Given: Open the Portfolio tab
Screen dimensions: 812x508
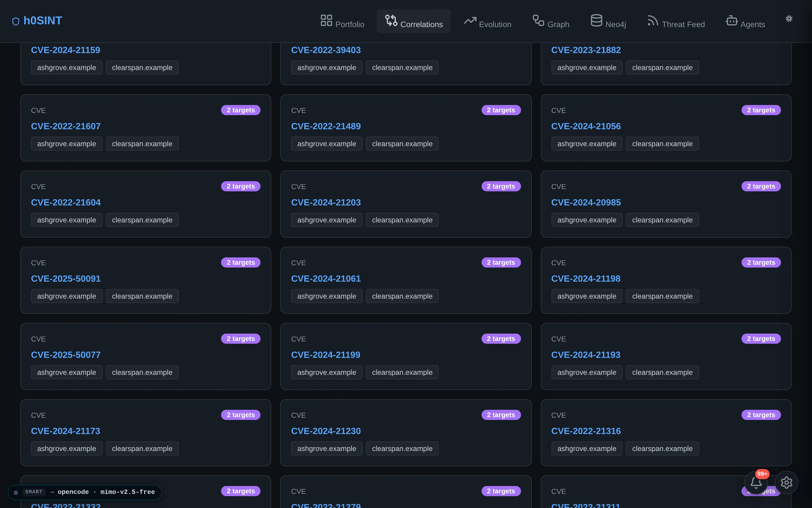Looking at the screenshot, I should 342,21.
